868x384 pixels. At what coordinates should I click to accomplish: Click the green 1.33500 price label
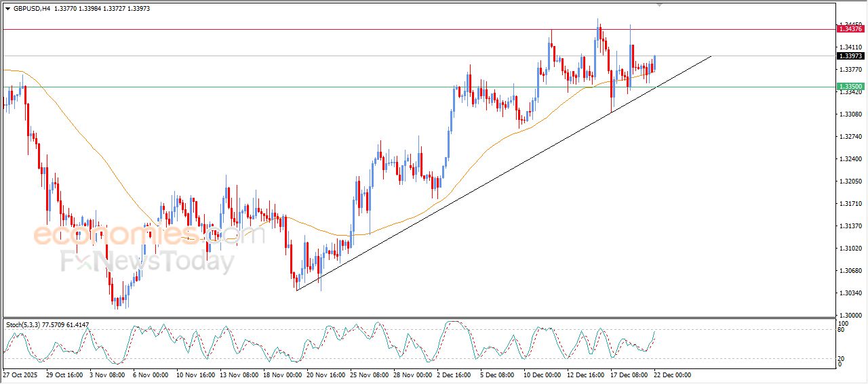pyautogui.click(x=850, y=87)
